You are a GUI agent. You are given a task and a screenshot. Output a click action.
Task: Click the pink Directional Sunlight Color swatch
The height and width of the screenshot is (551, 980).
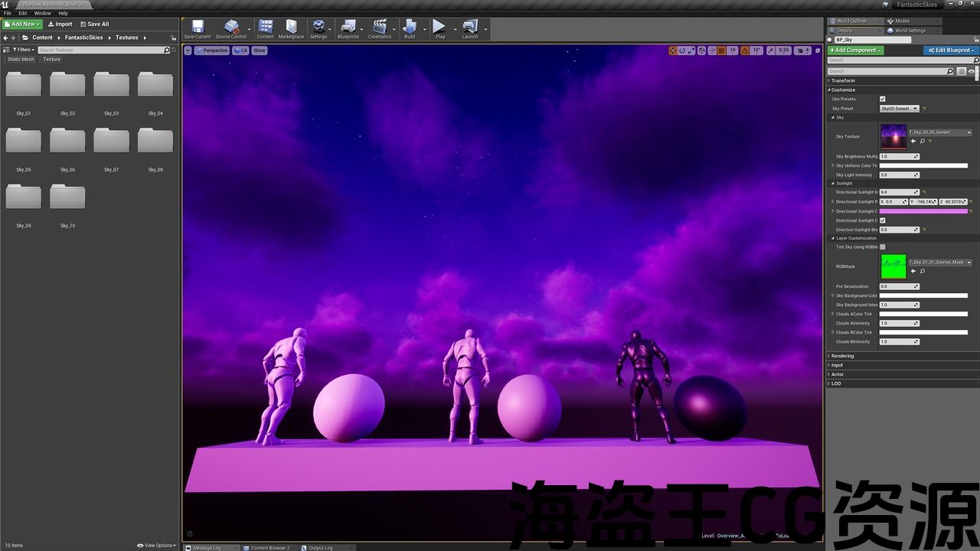(x=923, y=211)
